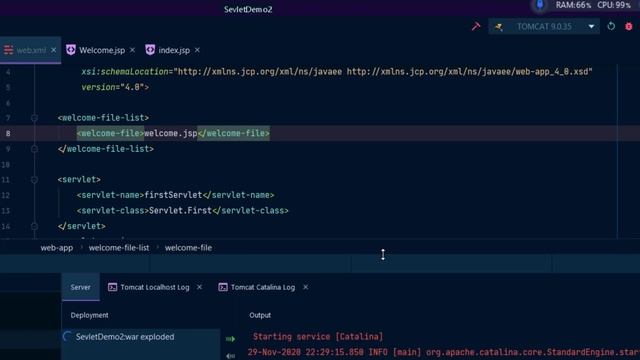The image size is (640, 360).
Task: Click the index.jsp file type icon
Action: coord(150,50)
